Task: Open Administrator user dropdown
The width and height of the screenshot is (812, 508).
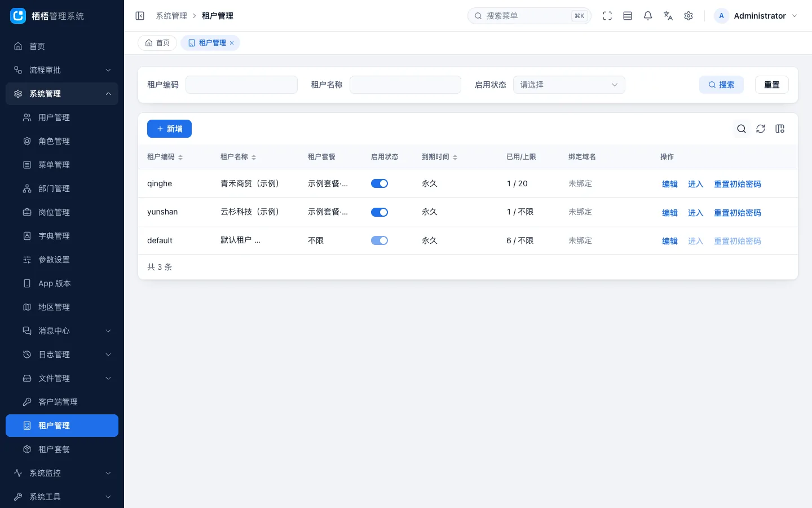Action: point(756,16)
